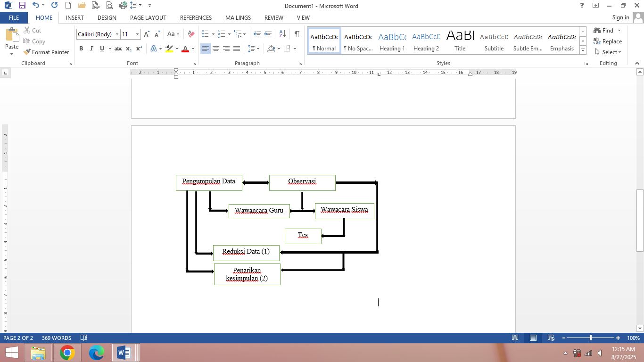Viewport: 644px width, 362px height.
Task: Open the font size dropdown
Action: pos(137,34)
